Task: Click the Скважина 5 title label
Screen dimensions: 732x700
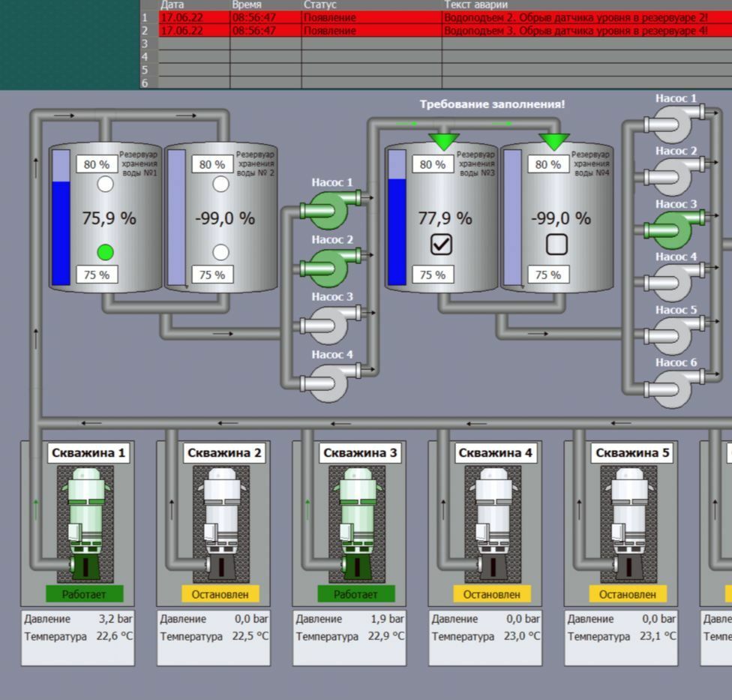Action: tap(632, 453)
